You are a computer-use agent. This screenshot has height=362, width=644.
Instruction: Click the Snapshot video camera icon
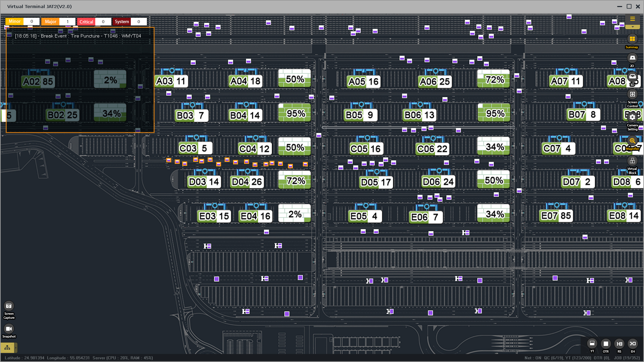pyautogui.click(x=9, y=329)
